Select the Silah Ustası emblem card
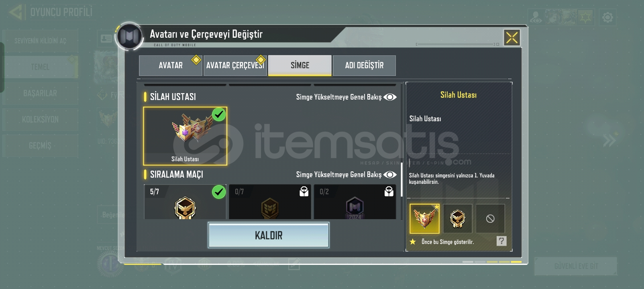Screen dimensions: 644x289 [185, 136]
